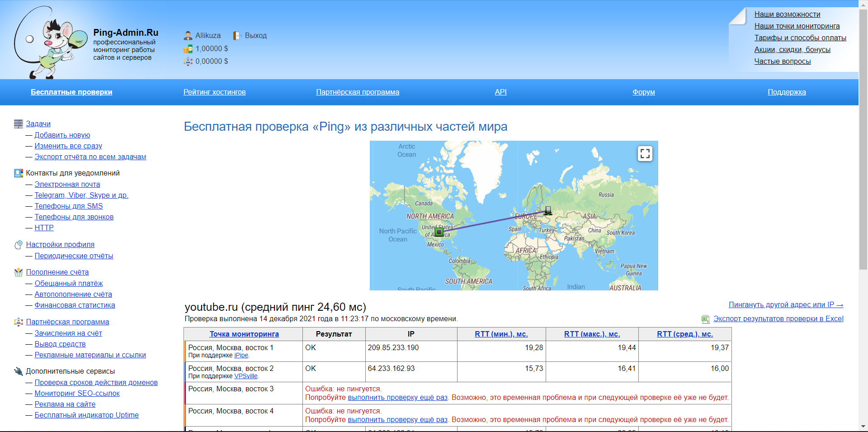Image resolution: width=868 pixels, height=432 pixels.
Task: Open Экспорт отчёта по всем задачам
Action: [90, 157]
